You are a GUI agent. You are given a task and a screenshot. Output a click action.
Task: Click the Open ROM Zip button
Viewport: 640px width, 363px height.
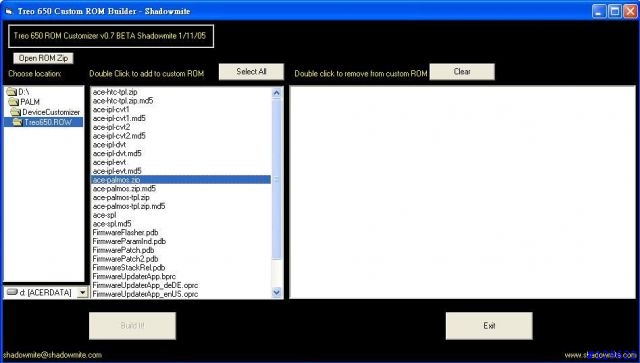click(x=43, y=58)
